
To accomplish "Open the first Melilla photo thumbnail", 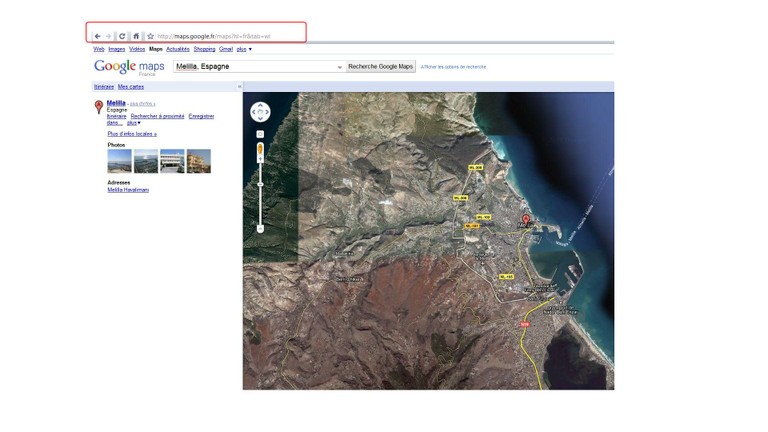I will click(x=119, y=161).
